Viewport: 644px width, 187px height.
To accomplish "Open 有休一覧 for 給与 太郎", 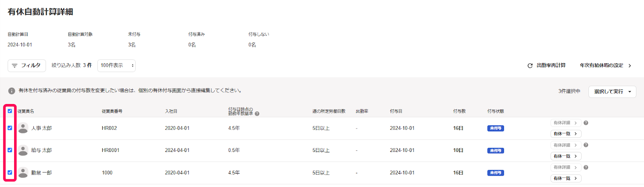I will point(566,156).
